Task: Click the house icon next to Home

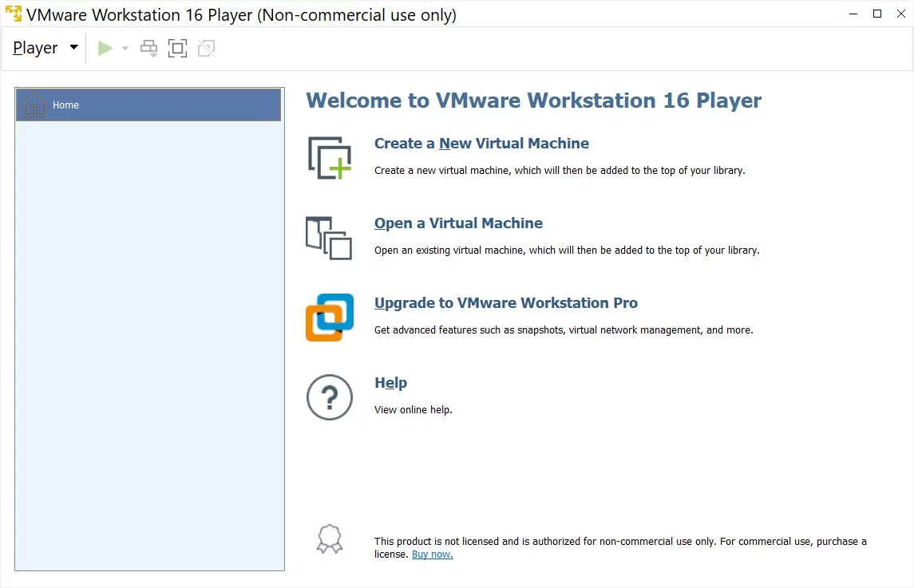Action: (34, 105)
